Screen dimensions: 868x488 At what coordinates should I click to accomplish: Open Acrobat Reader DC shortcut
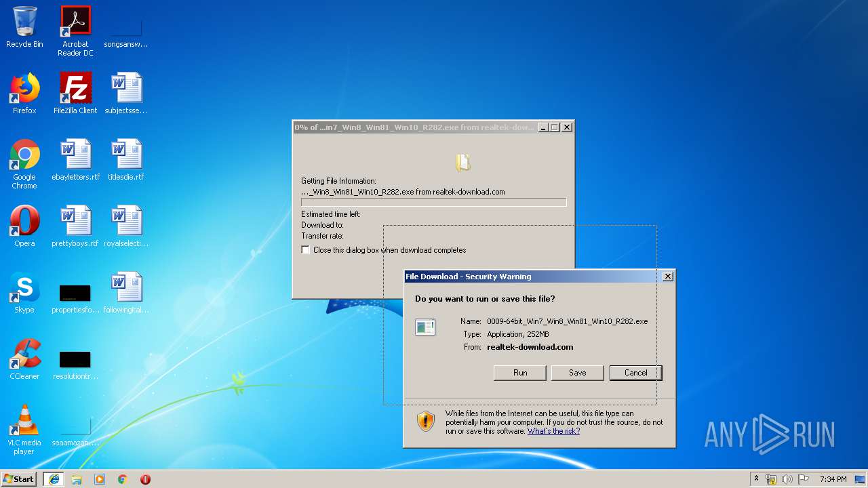tap(75, 31)
